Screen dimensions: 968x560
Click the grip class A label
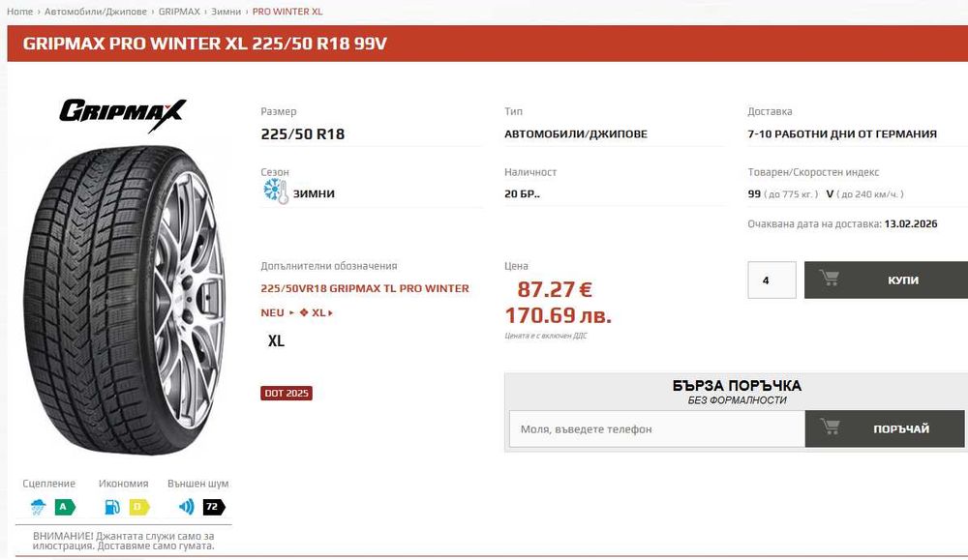pyautogui.click(x=64, y=507)
